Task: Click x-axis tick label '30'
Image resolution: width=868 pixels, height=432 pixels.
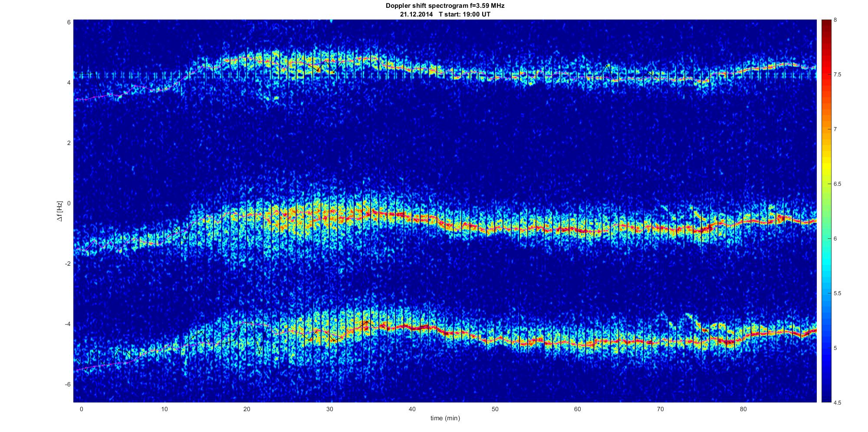Action: coord(329,409)
